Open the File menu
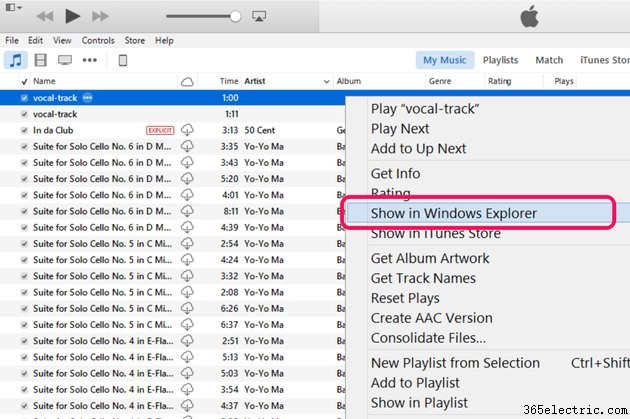This screenshot has height=419, width=630. [x=12, y=41]
